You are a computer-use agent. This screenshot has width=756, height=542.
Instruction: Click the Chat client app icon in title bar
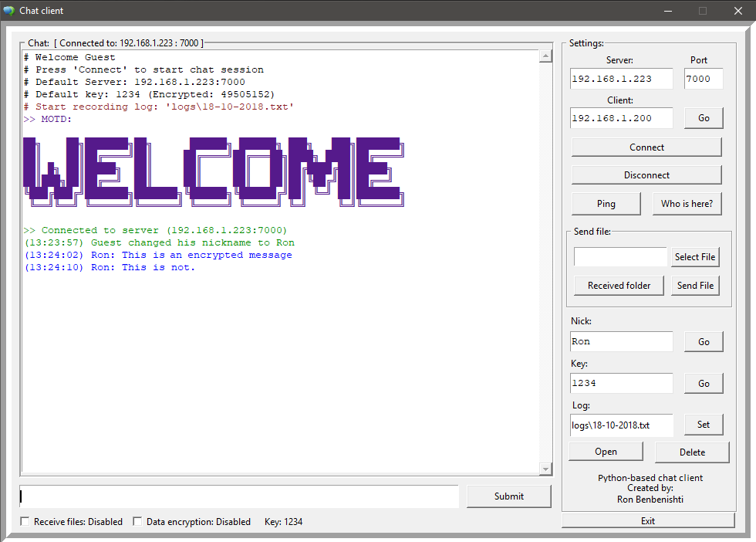coord(9,11)
